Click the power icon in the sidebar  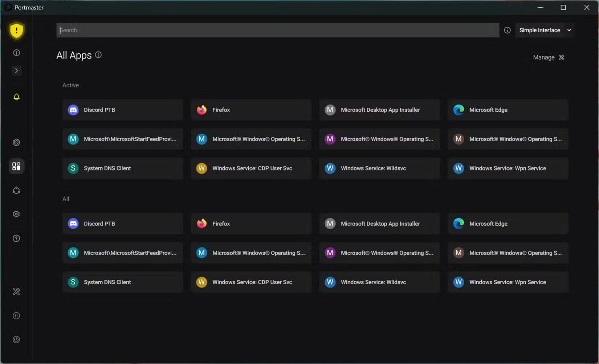coord(16,340)
